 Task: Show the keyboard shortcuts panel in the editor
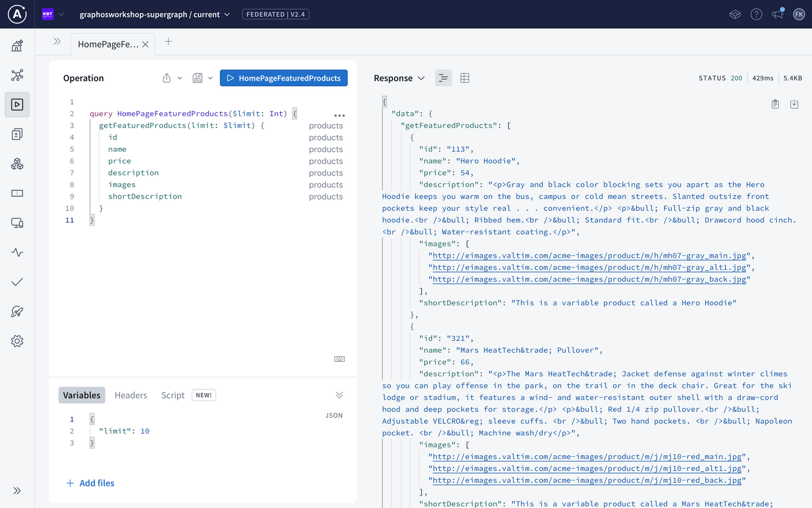(x=339, y=359)
